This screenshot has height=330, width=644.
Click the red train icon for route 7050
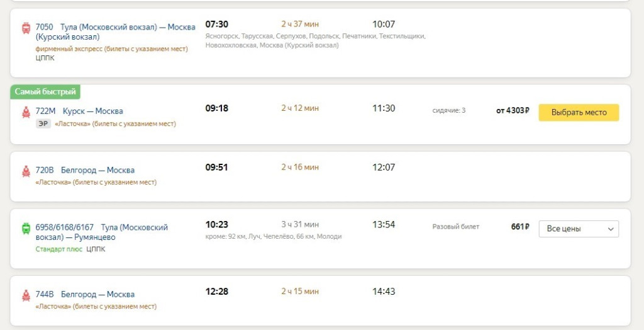pyautogui.click(x=26, y=28)
